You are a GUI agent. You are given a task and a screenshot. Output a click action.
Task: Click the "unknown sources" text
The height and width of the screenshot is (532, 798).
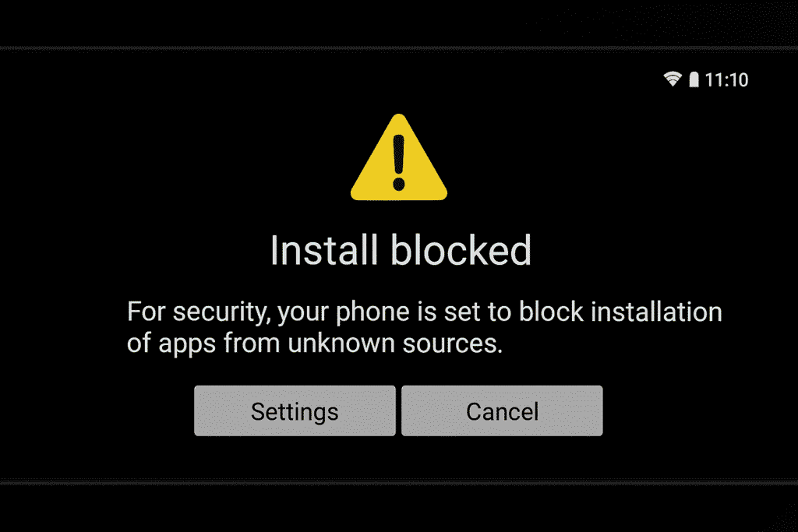pyautogui.click(x=395, y=344)
